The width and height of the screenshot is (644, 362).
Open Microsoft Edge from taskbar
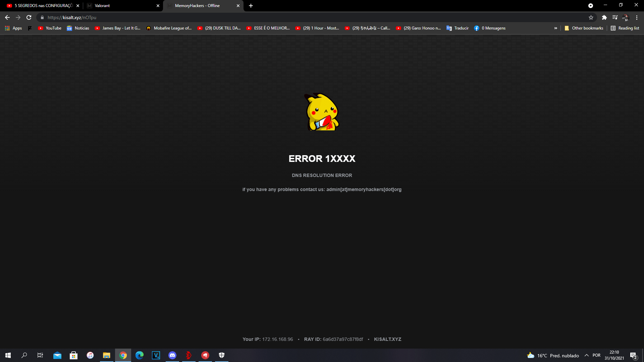(x=139, y=355)
